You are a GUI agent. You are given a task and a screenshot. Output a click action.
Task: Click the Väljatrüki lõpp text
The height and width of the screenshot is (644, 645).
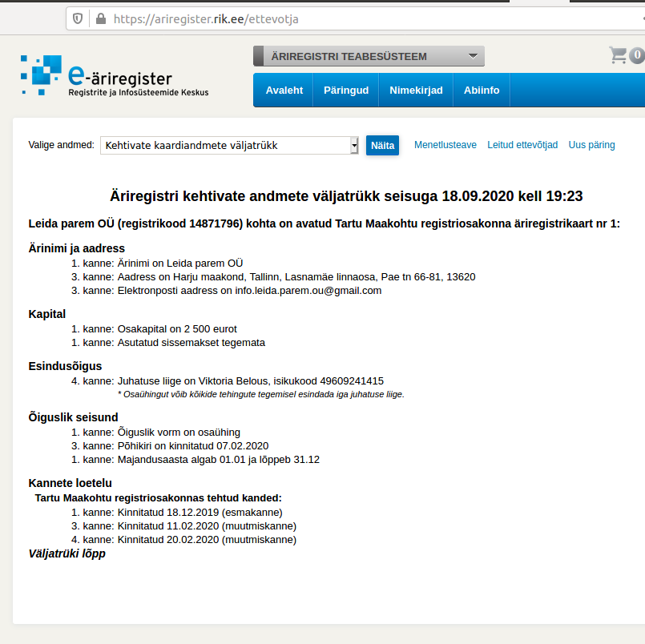coord(67,553)
